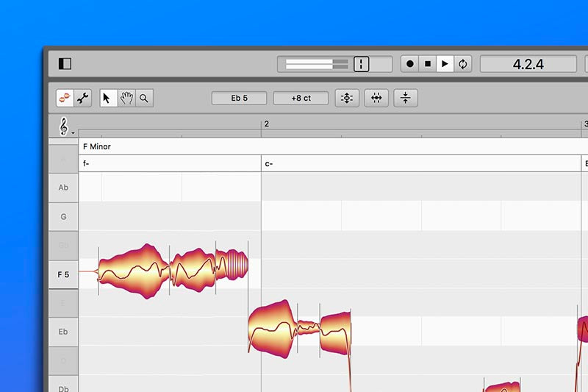The image size is (588, 392).
Task: Open the correct pitch macro
Action: (347, 99)
